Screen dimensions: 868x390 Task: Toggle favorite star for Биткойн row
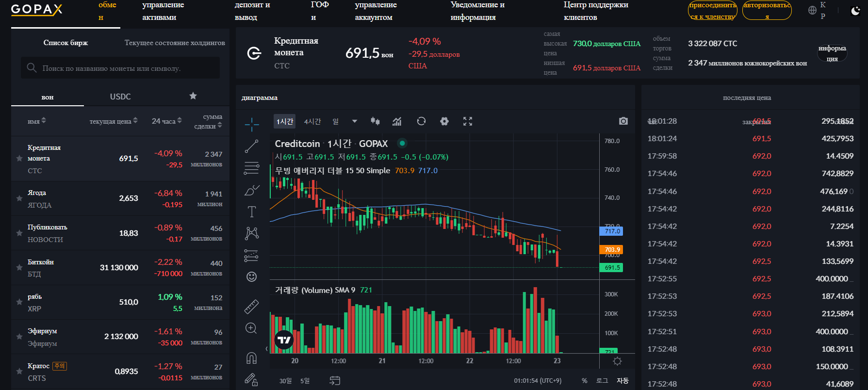[19, 267]
